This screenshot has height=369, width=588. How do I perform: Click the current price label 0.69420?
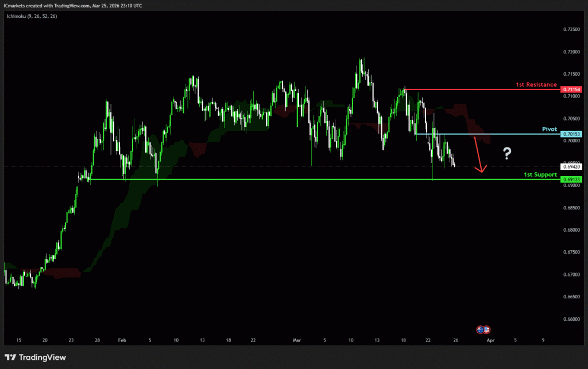(x=572, y=167)
